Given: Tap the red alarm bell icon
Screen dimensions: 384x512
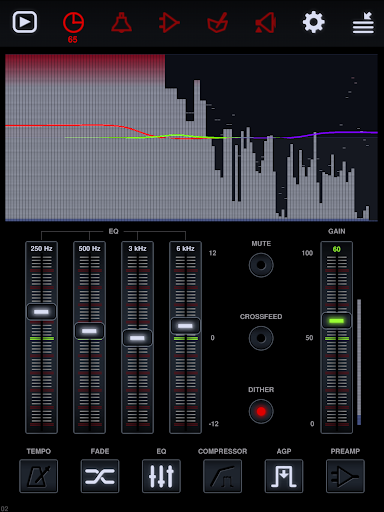Looking at the screenshot, I should pos(121,23).
